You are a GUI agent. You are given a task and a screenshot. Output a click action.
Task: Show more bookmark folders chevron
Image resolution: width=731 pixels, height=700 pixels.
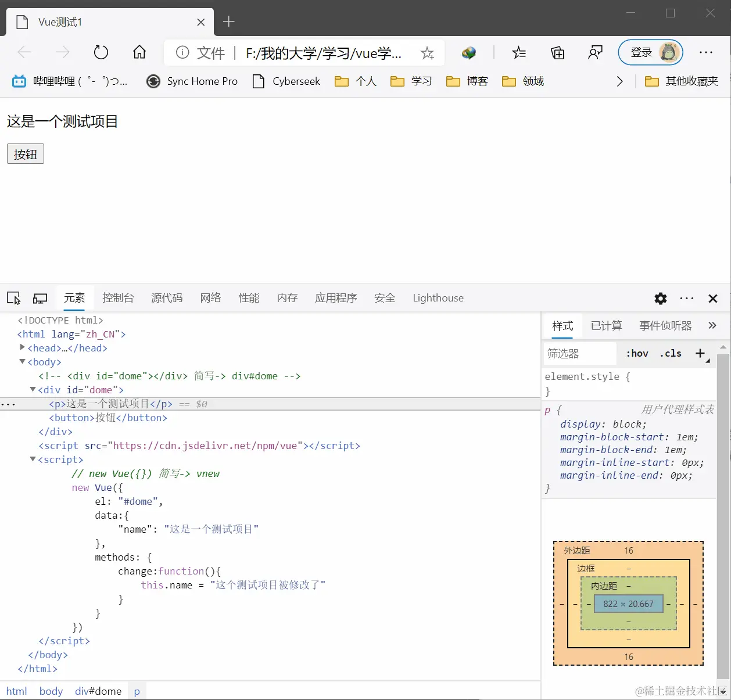click(619, 81)
